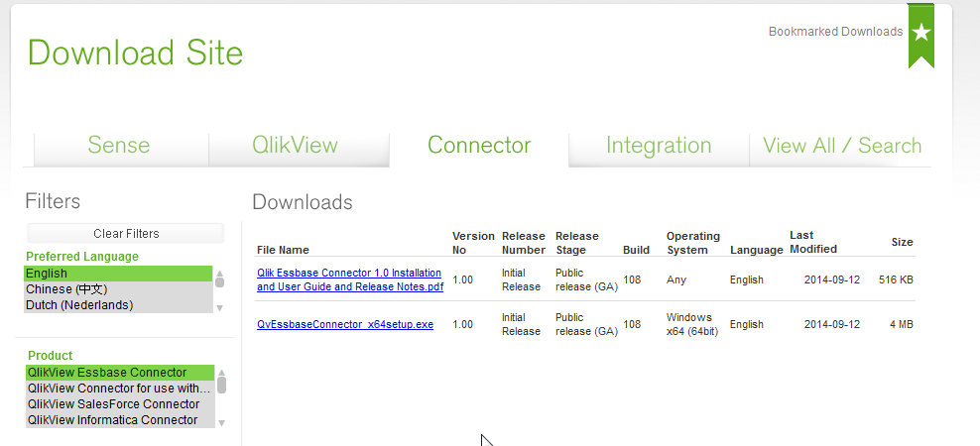Click the Language column header
Image resolution: width=980 pixels, height=446 pixels.
coord(756,250)
